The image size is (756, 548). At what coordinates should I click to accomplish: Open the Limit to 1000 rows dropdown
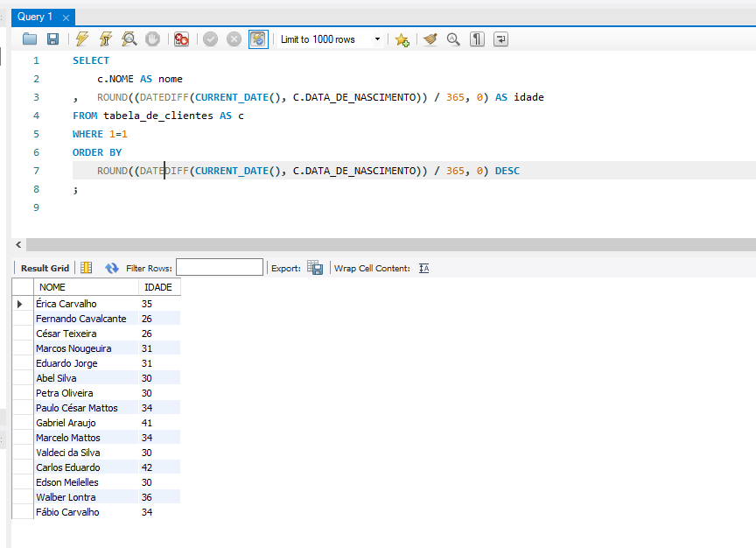[x=377, y=39]
